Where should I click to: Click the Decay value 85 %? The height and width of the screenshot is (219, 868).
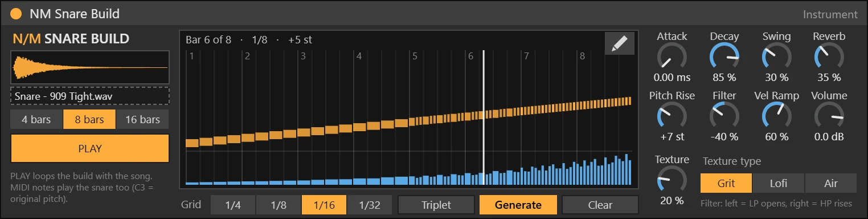[724, 78]
